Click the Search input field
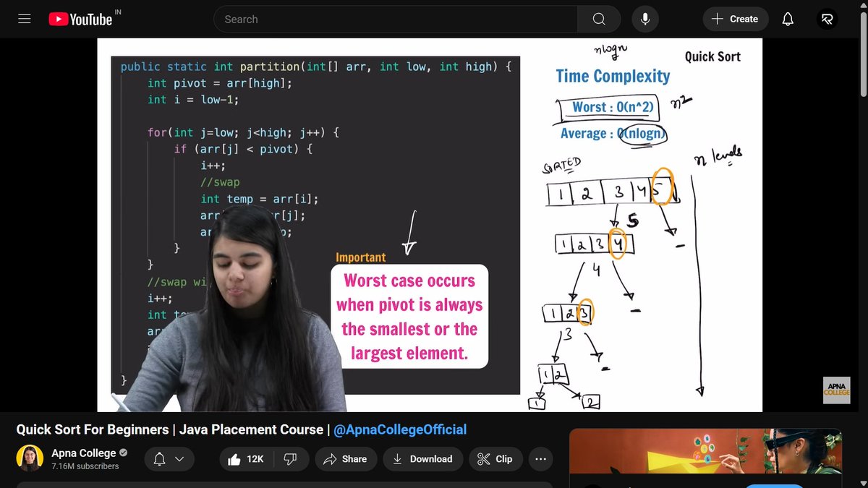This screenshot has width=868, height=488. pos(396,20)
